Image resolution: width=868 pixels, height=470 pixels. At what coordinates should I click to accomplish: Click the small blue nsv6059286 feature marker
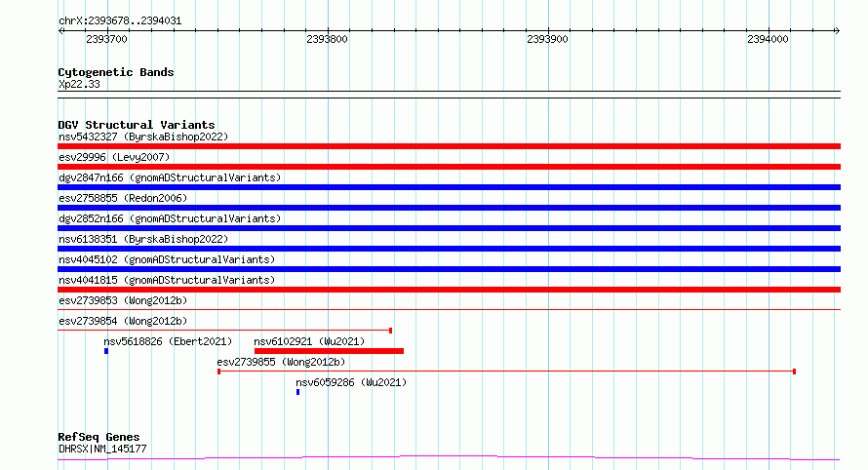click(x=297, y=392)
